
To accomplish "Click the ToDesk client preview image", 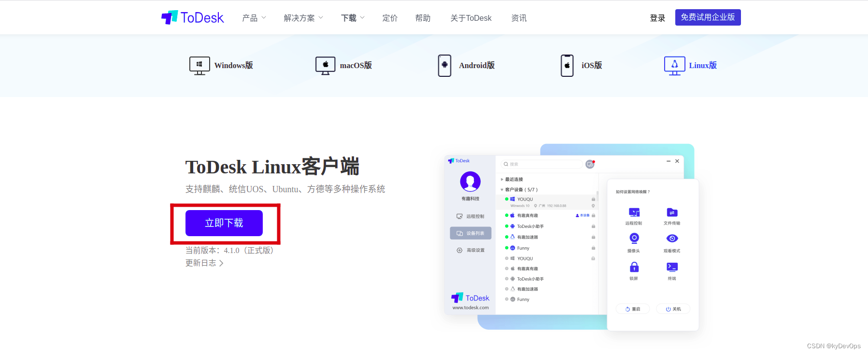I will pos(571,237).
